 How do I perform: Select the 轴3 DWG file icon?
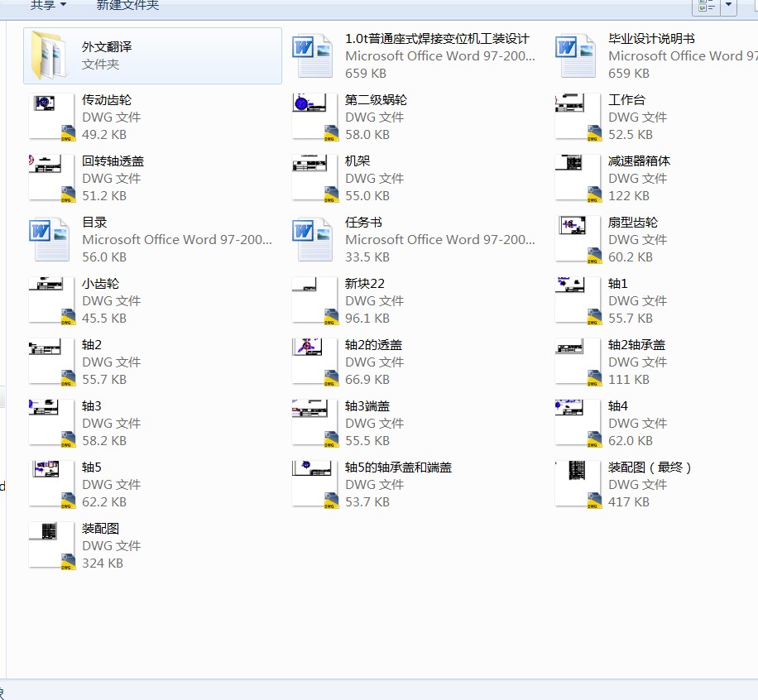pos(52,423)
